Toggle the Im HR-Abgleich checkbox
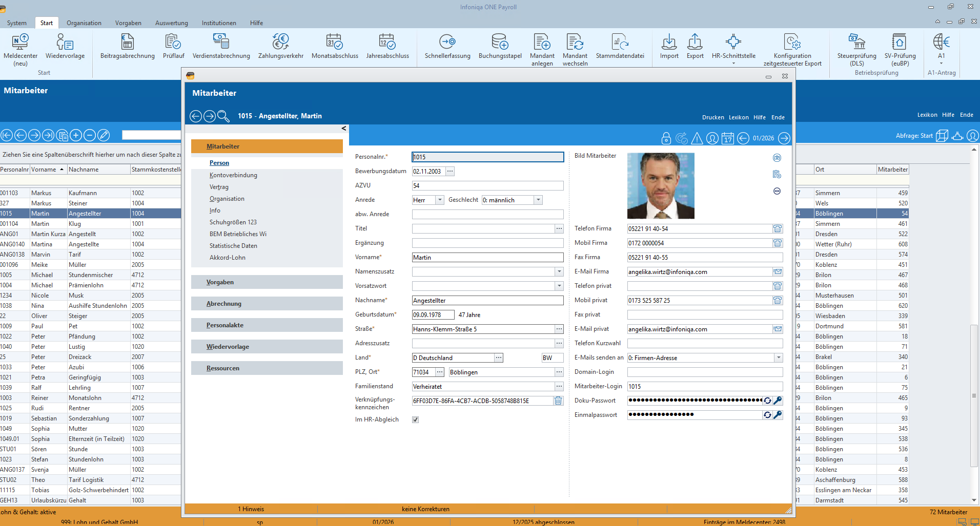Viewport: 980px width, 526px height. (x=416, y=419)
